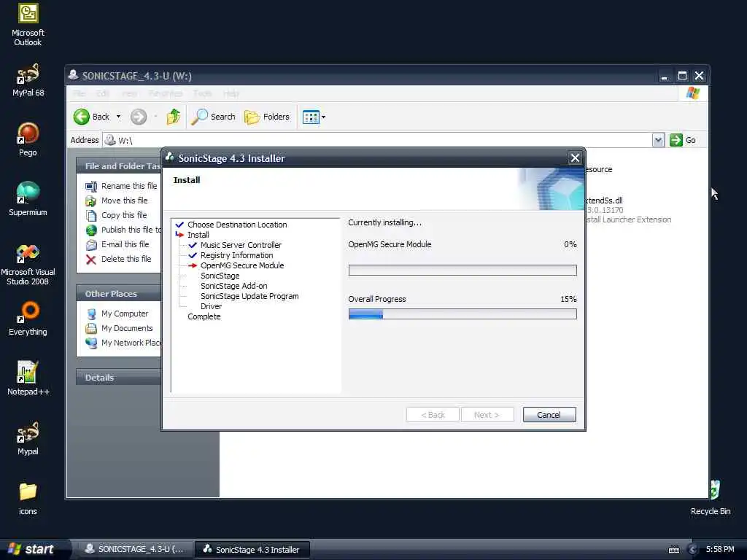Select the Install step in list

tap(198, 235)
